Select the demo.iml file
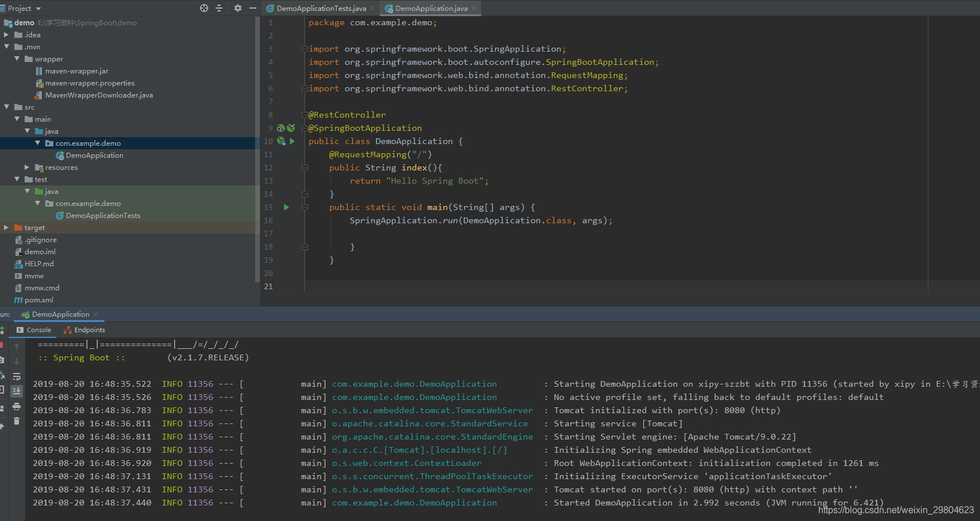This screenshot has width=980, height=521. pyautogui.click(x=40, y=252)
